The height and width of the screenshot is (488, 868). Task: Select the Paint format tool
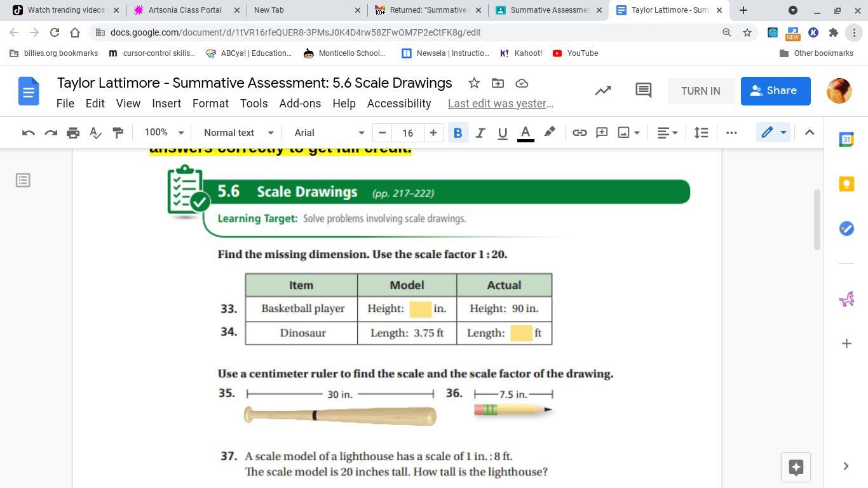tap(118, 133)
